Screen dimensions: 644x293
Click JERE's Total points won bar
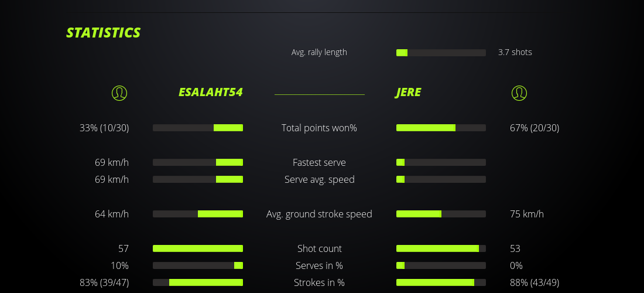[441, 128]
